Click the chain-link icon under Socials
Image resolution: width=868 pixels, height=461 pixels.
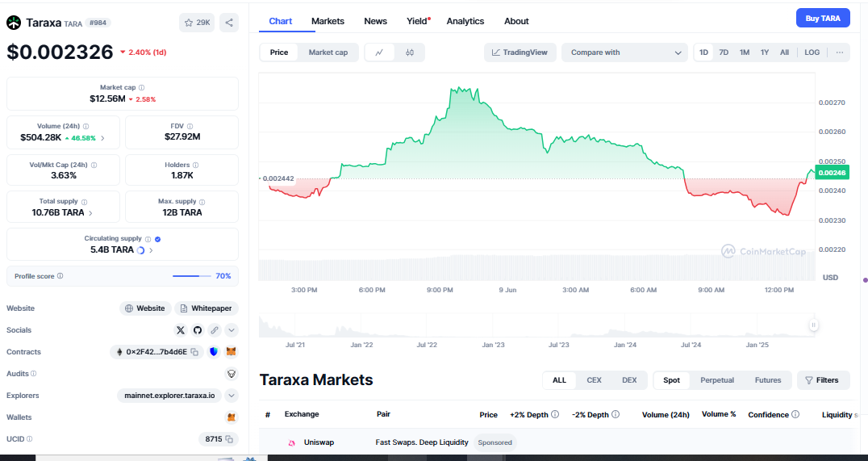tap(215, 330)
